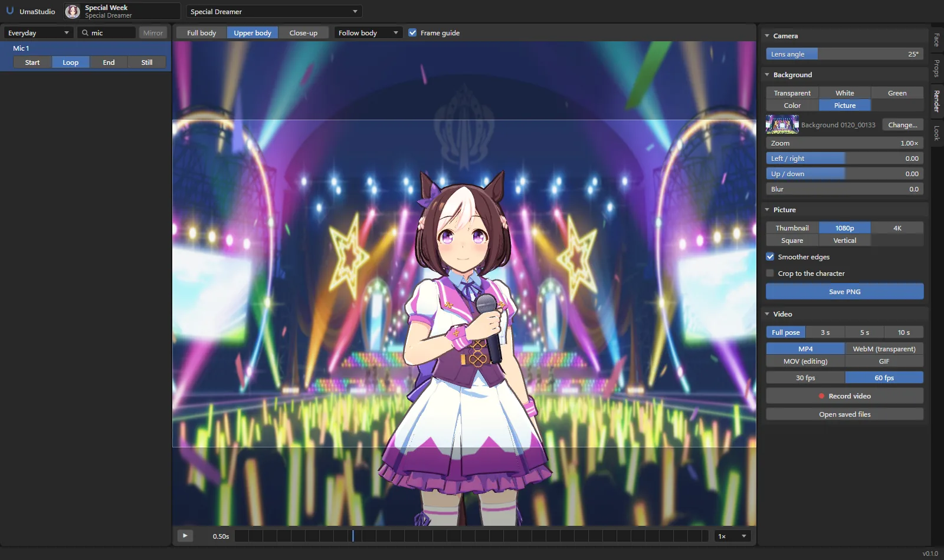Choose the 4K picture resolution
944x560 pixels.
pos(897,228)
